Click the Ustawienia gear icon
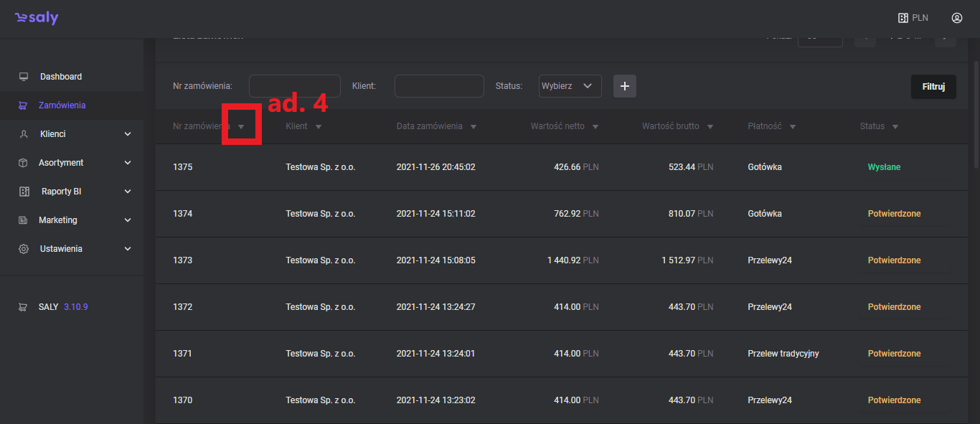The image size is (980, 424). tap(24, 249)
